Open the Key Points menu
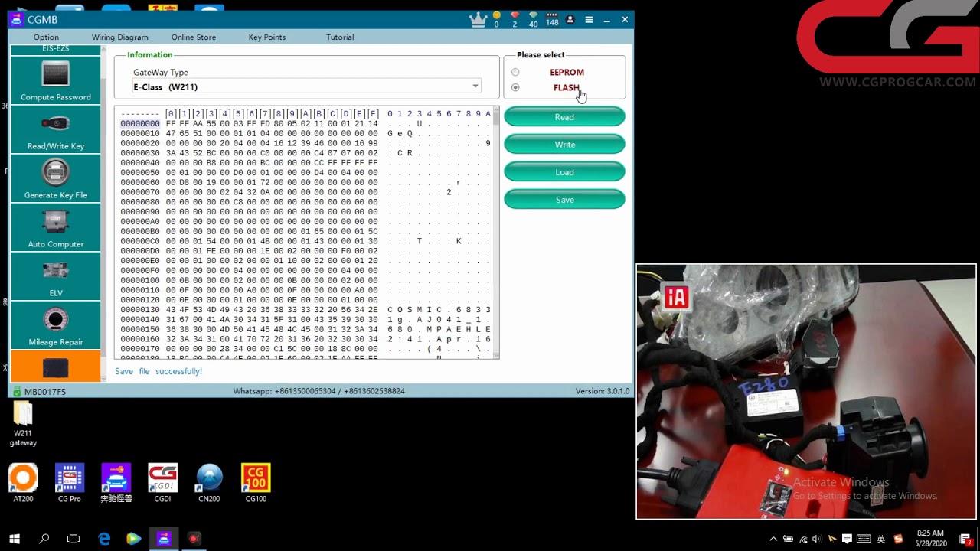Screen dimensions: 980x551 tap(267, 37)
